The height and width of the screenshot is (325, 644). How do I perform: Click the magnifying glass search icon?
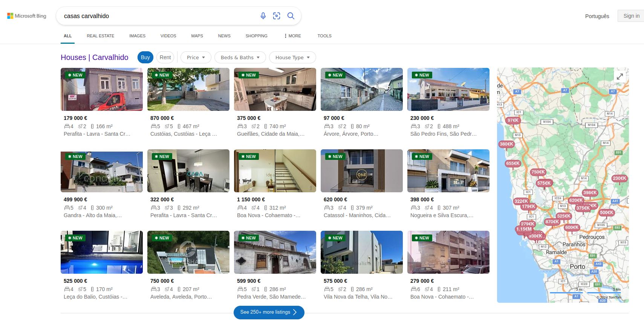click(291, 16)
